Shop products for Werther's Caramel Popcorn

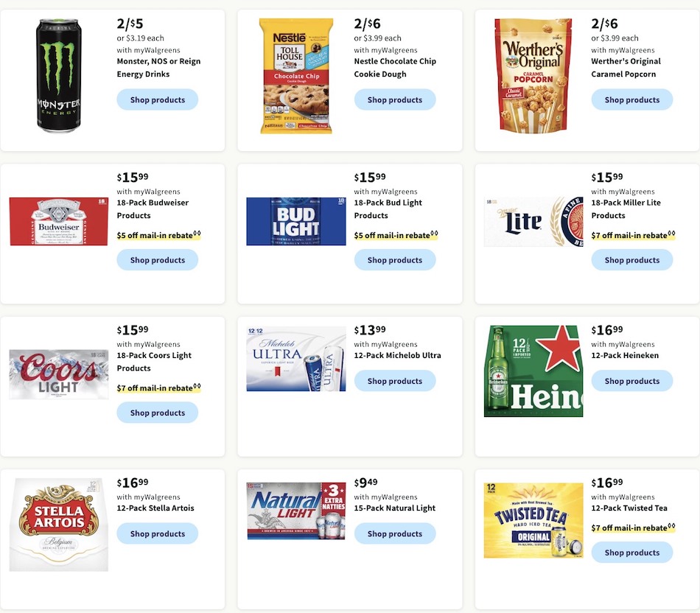pyautogui.click(x=632, y=99)
